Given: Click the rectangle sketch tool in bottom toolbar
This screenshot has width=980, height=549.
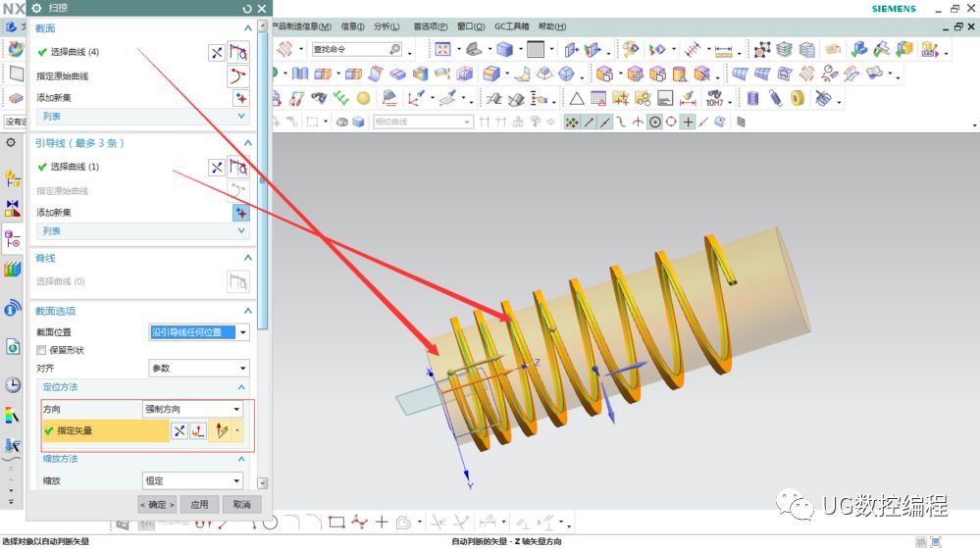Looking at the screenshot, I should pyautogui.click(x=336, y=523).
